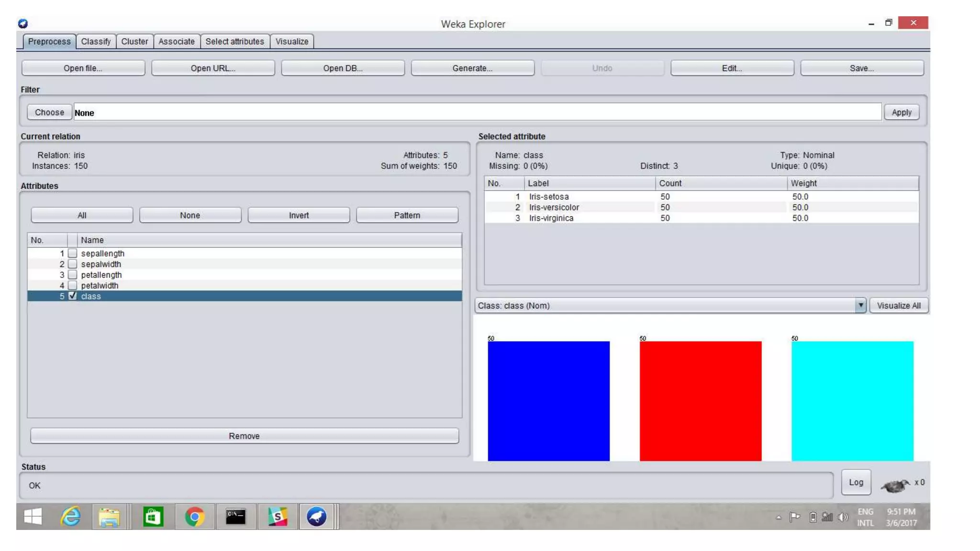
Task: Click the Weka bird icon in title bar
Action: tap(23, 23)
